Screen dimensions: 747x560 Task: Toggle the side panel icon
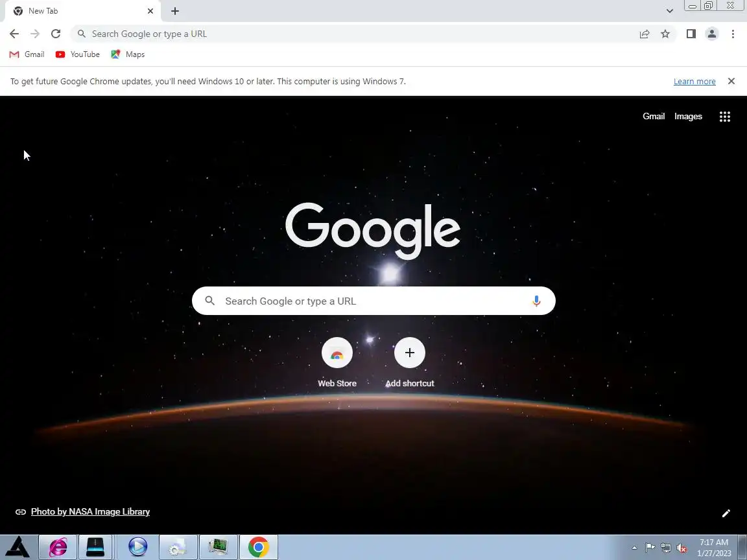tap(691, 34)
